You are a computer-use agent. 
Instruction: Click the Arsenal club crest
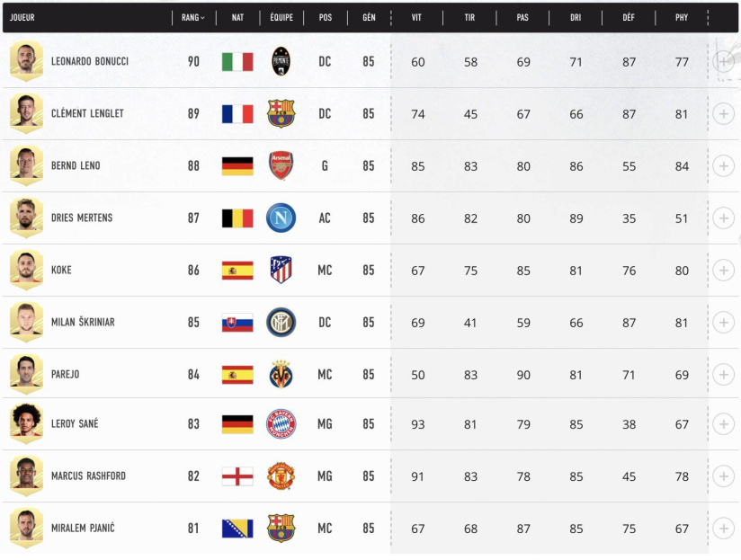[x=281, y=165]
